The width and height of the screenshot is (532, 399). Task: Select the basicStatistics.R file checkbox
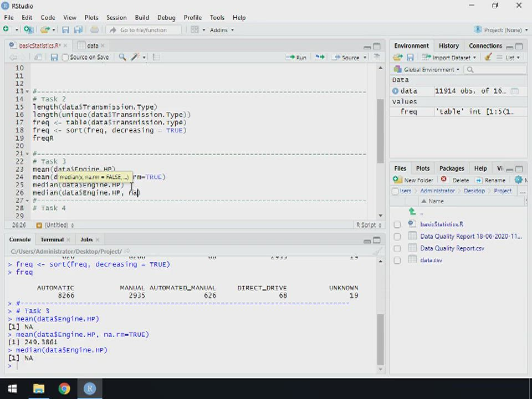397,224
